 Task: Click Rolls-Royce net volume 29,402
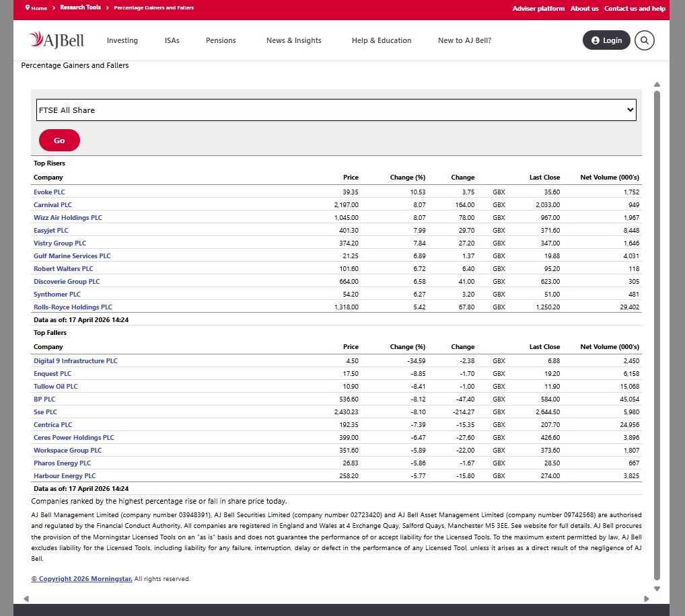(630, 307)
